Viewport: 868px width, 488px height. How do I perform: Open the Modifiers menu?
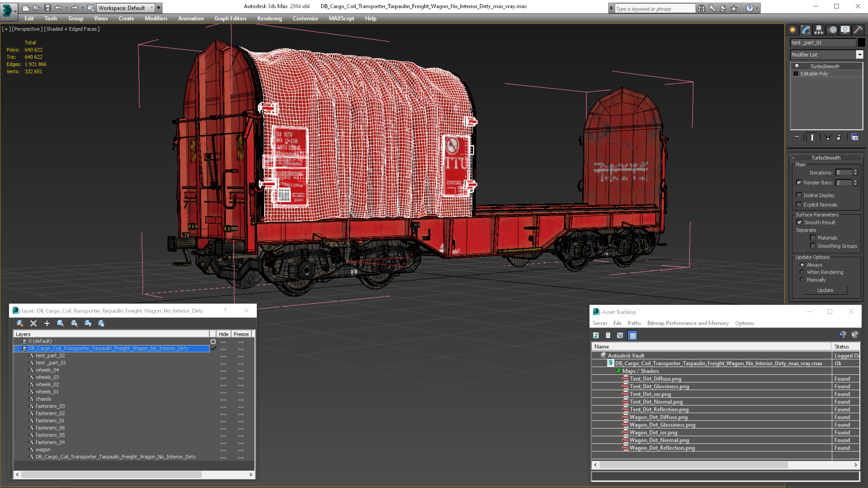(156, 18)
